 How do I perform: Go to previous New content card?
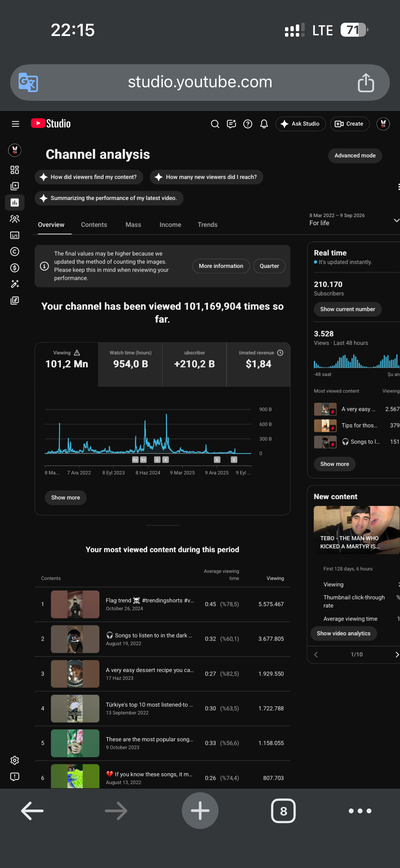click(x=316, y=654)
